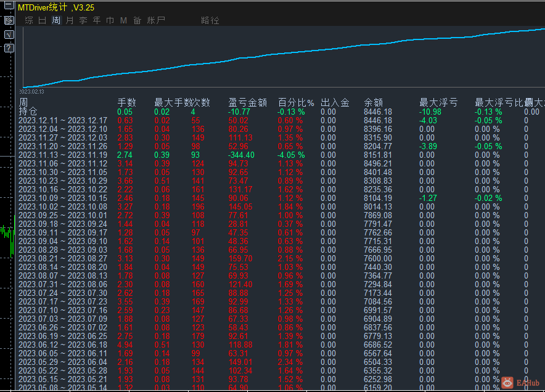This screenshot has height=392, width=545.
Task: Click the 周 row header label
Action: pos(23,102)
